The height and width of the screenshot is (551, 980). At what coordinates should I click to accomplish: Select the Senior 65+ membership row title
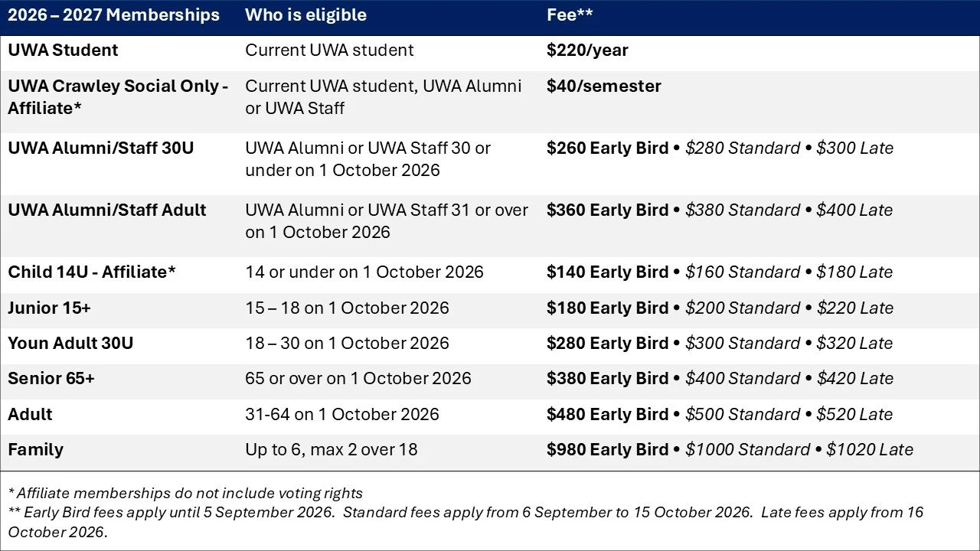tap(51, 378)
